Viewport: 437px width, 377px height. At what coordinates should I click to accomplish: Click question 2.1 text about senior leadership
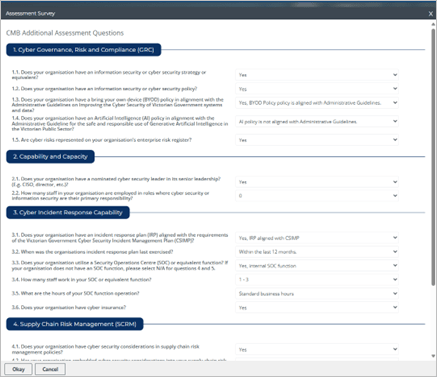(x=116, y=182)
